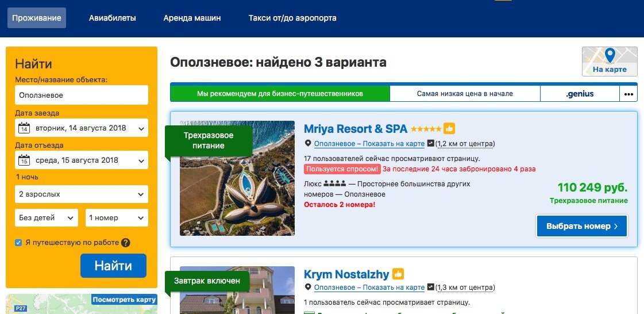
Task: Open the Проживание tab
Action: coord(37,18)
